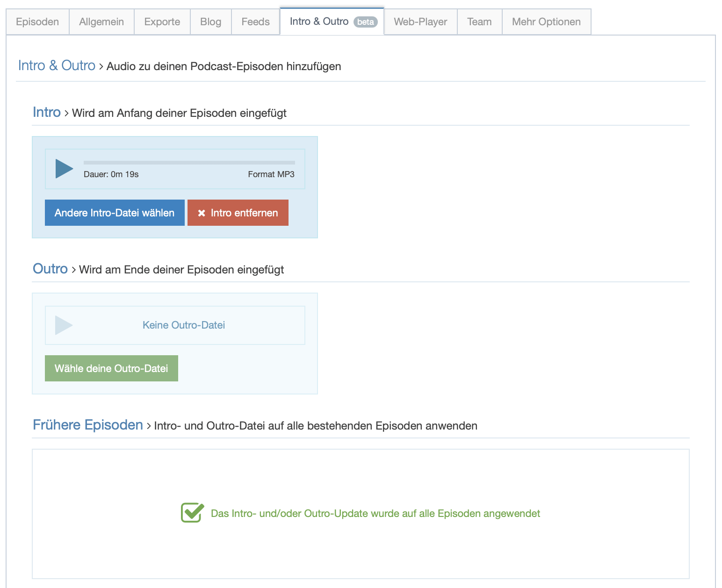Select the Intro & Outro tab
Image resolution: width=722 pixels, height=588 pixels.
[x=319, y=22]
